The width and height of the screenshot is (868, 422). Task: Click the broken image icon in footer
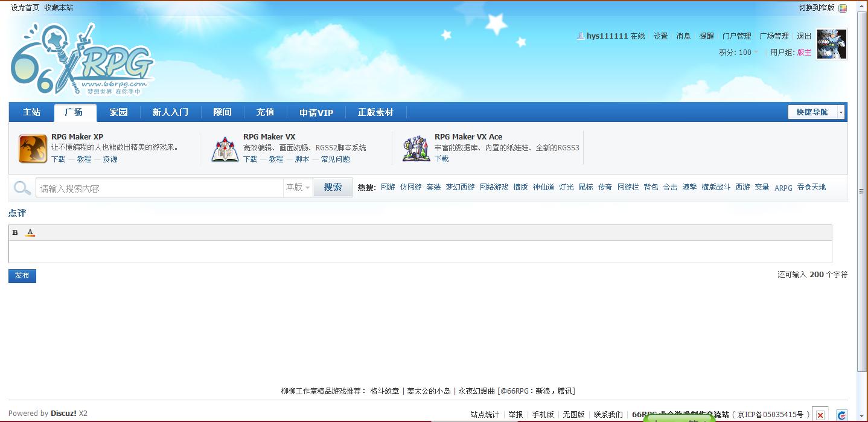[820, 415]
